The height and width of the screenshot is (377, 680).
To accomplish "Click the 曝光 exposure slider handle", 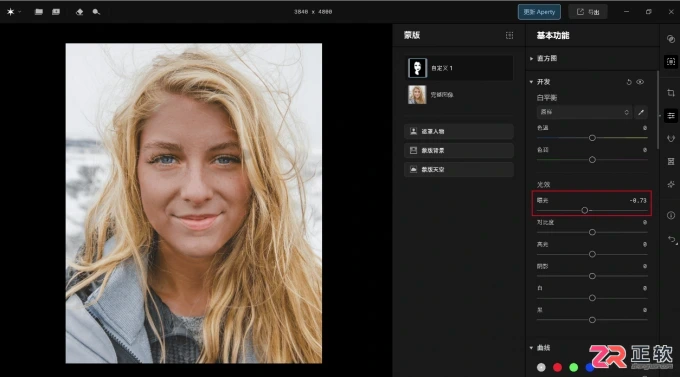I will tap(585, 210).
